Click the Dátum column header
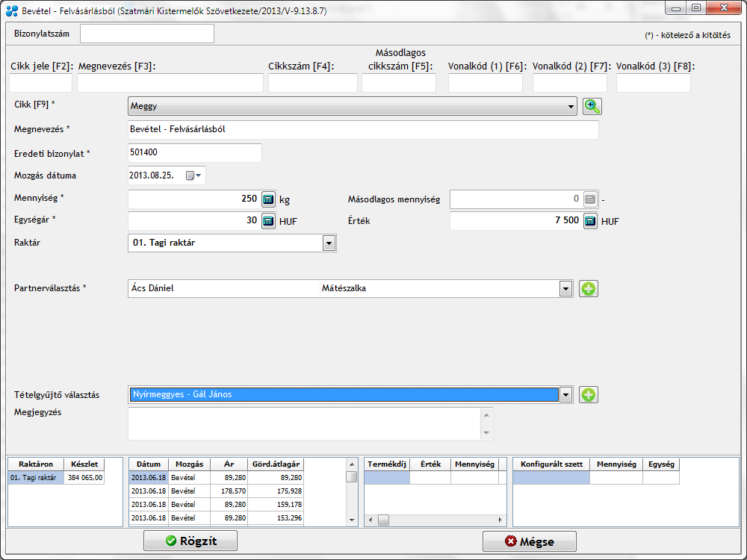This screenshot has width=747, height=560. point(149,464)
